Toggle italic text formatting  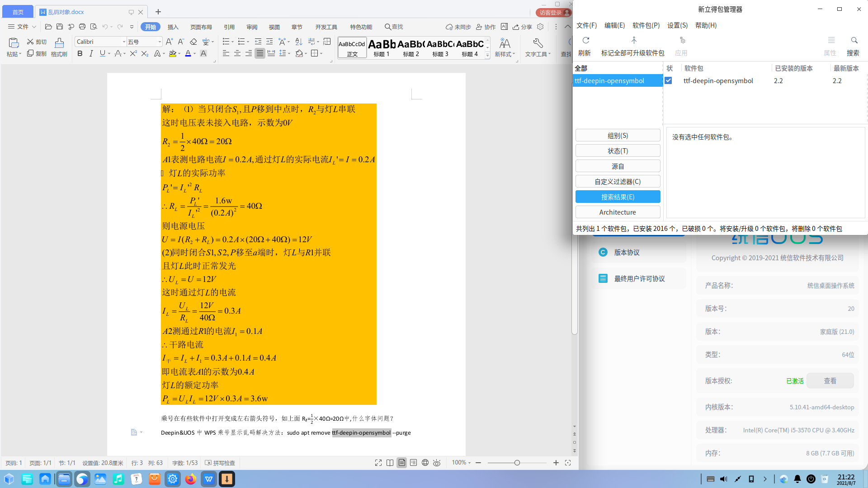91,53
